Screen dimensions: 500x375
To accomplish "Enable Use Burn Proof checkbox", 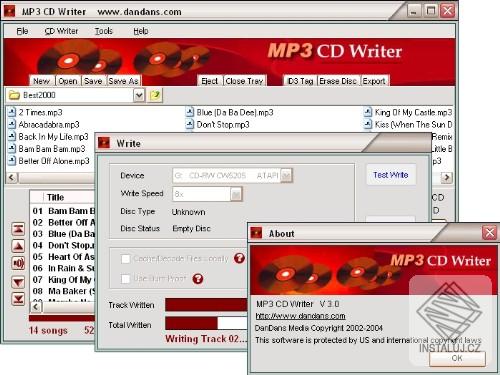I will point(126,279).
